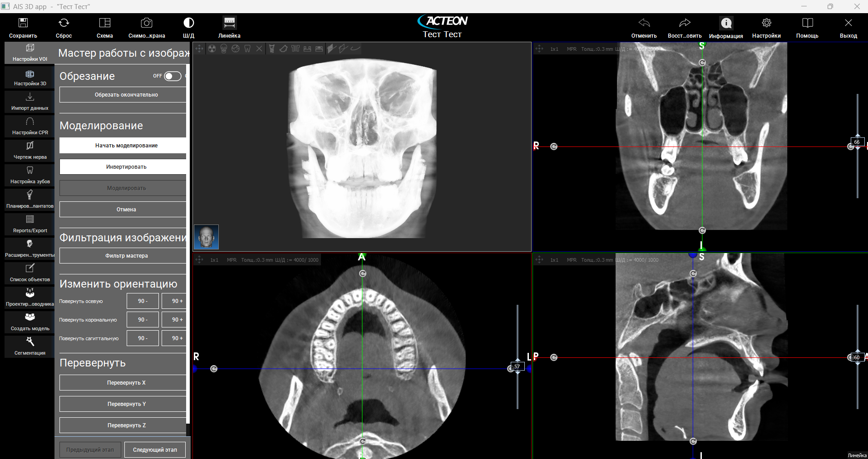
Task: Click the 3D head orientation thumbnail
Action: coord(207,237)
